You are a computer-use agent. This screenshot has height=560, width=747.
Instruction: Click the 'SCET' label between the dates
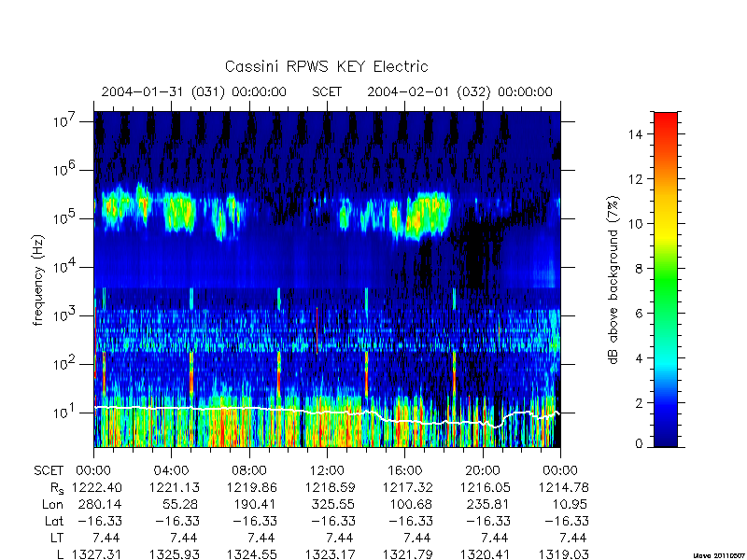tap(327, 91)
